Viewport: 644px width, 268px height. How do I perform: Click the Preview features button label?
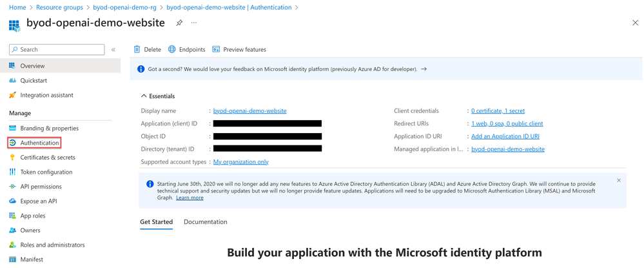(x=245, y=49)
